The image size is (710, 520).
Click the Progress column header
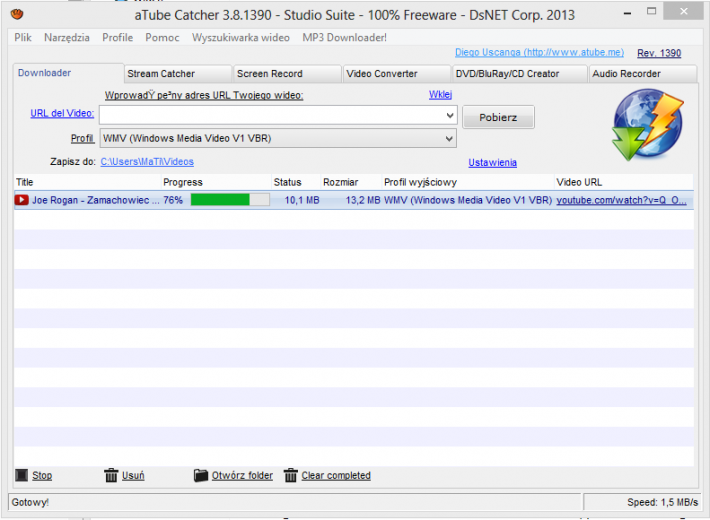[x=216, y=182]
